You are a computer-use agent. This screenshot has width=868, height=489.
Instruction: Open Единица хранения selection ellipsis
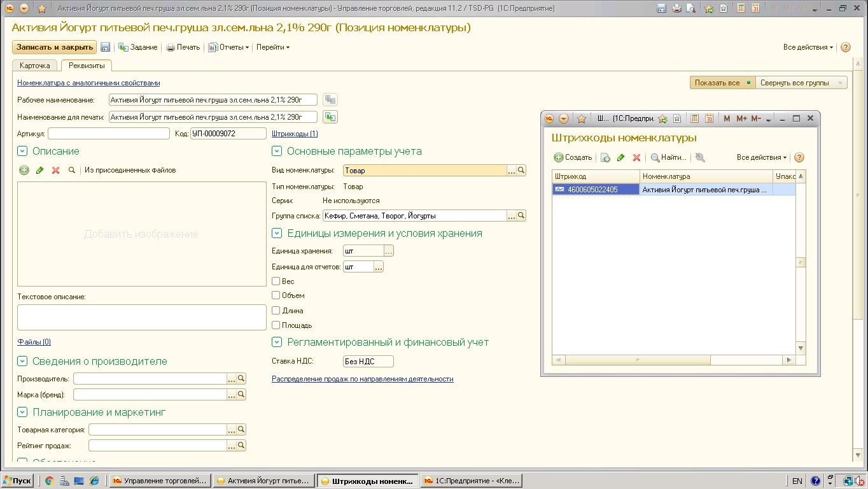[x=389, y=251]
